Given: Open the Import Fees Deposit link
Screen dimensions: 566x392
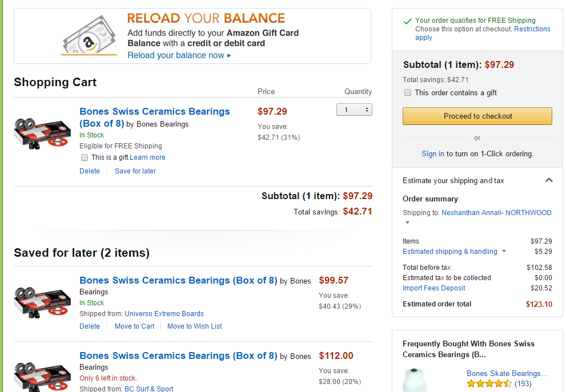Looking at the screenshot, I should [433, 288].
